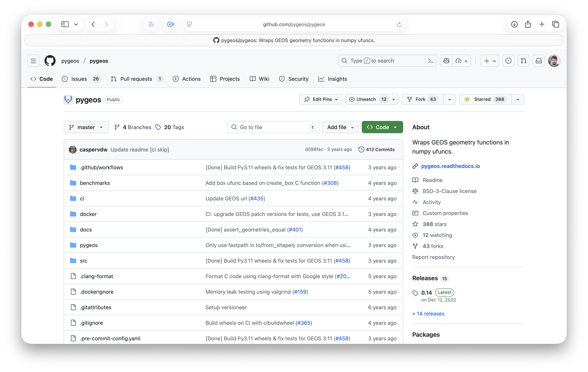Expand the master branch dropdown
Screen dimensions: 588x372
coord(86,127)
